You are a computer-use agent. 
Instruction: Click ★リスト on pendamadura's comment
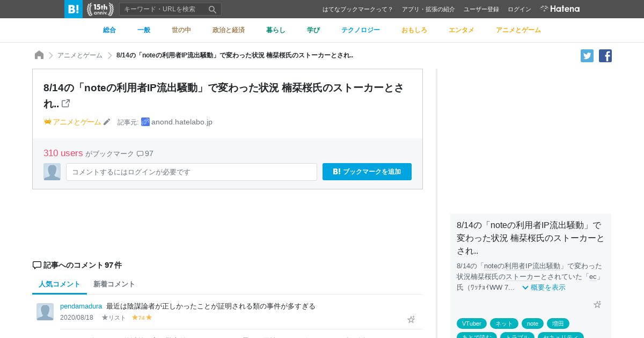click(x=114, y=318)
